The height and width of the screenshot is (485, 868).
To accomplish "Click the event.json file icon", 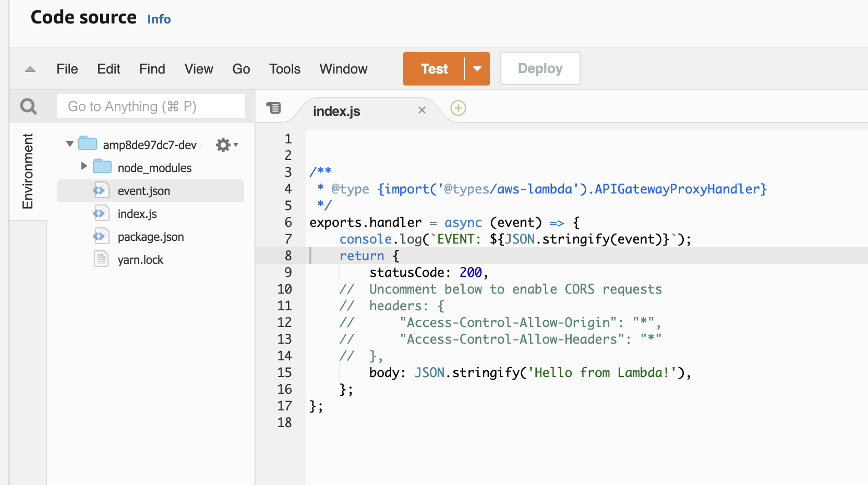I will [x=101, y=190].
